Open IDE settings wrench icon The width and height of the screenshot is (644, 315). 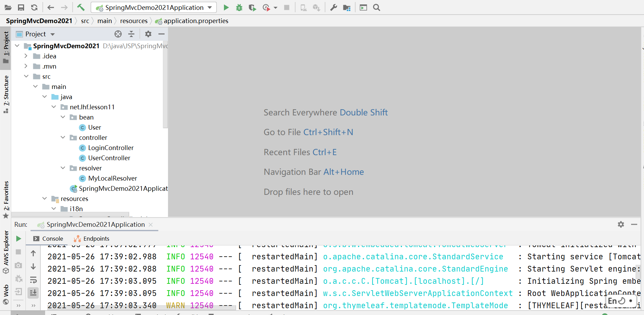pyautogui.click(x=334, y=7)
